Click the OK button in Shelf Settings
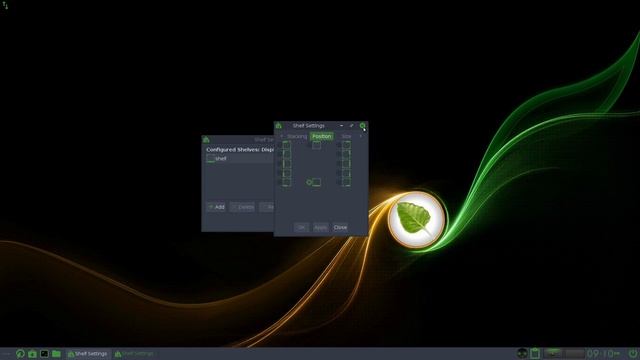640x360 pixels. click(301, 227)
